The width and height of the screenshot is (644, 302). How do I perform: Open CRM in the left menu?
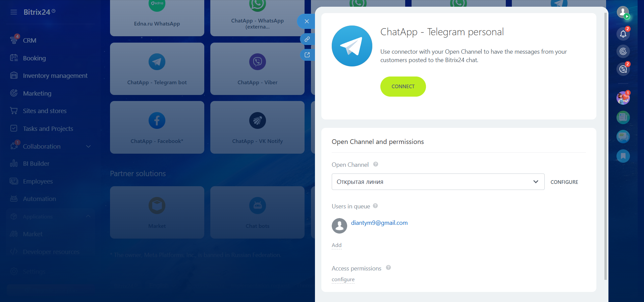pyautogui.click(x=30, y=41)
